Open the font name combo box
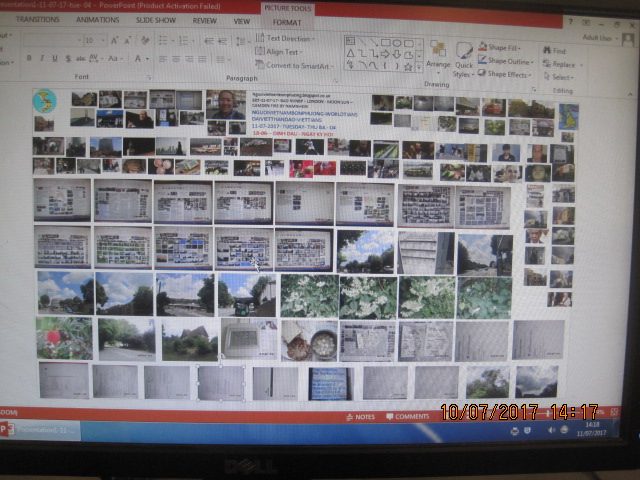This screenshot has width=640, height=480. tap(53, 40)
